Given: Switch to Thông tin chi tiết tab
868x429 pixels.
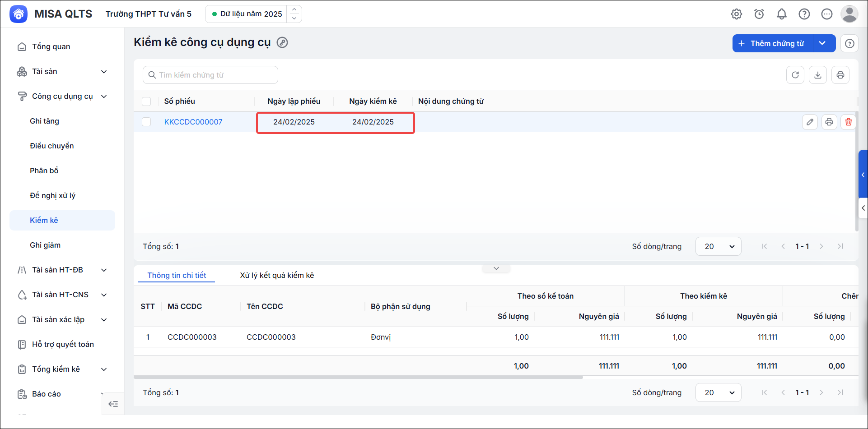Looking at the screenshot, I should click(x=177, y=275).
